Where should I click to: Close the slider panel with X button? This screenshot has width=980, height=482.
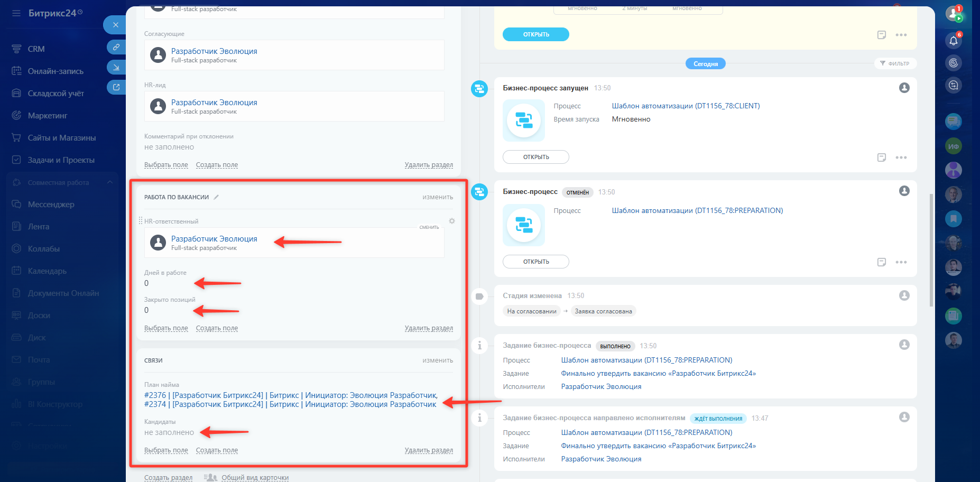(x=116, y=25)
